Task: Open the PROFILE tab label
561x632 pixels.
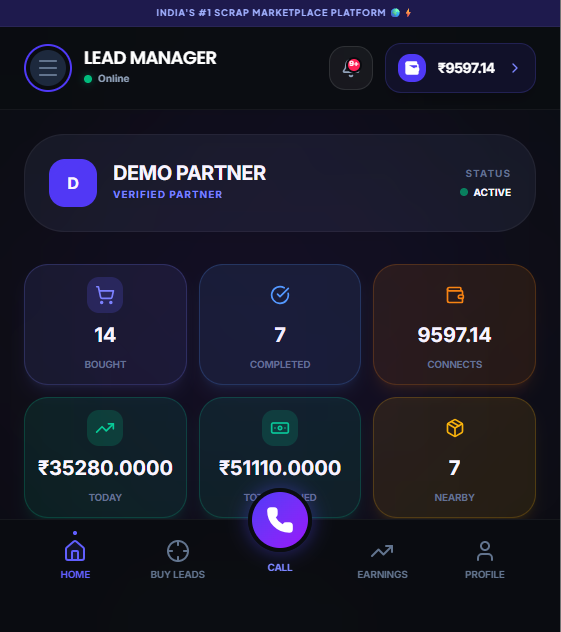Action: pyautogui.click(x=484, y=574)
